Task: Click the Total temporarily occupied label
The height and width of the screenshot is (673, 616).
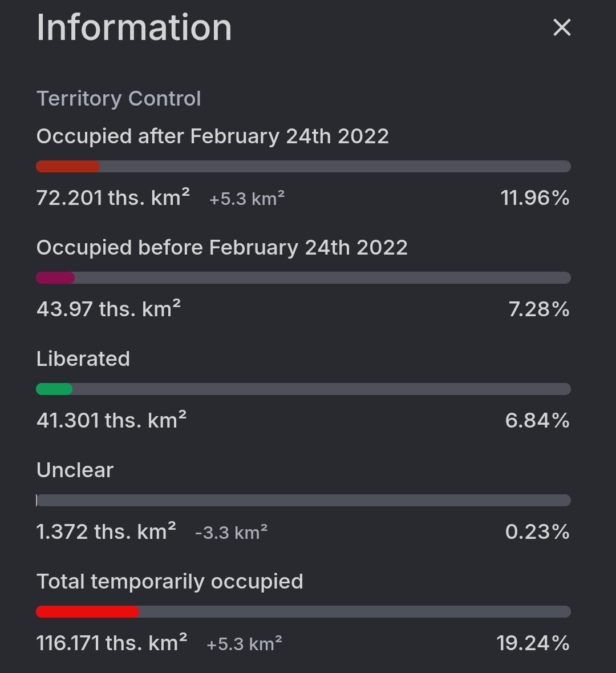Action: click(x=170, y=582)
